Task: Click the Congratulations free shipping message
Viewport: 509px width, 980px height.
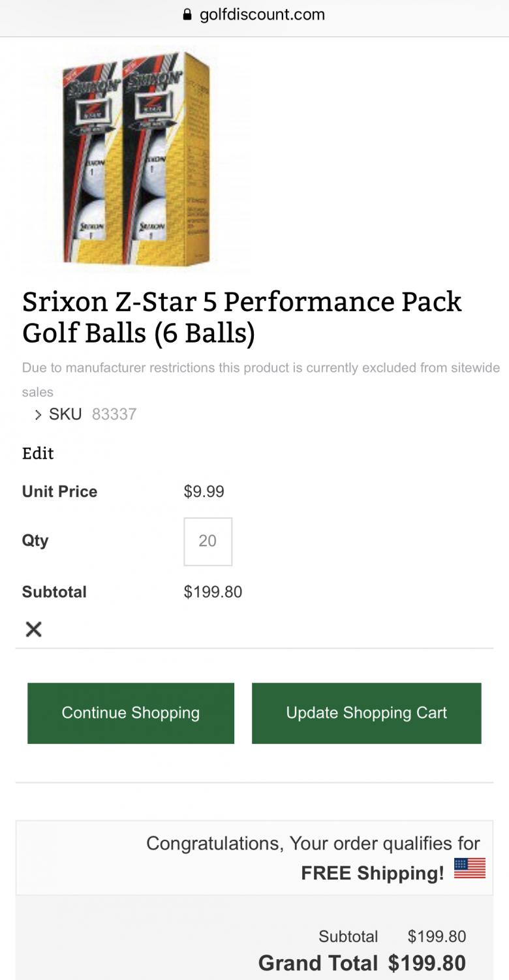Action: pyautogui.click(x=313, y=844)
